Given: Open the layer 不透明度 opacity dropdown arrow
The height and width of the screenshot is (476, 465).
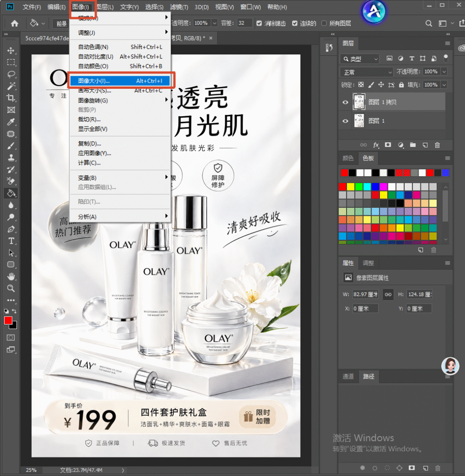Looking at the screenshot, I should click(444, 72).
